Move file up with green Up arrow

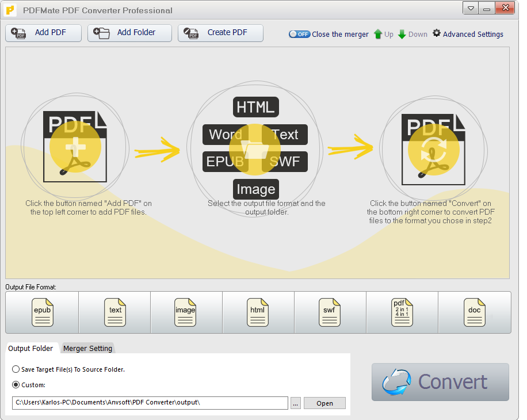point(384,35)
